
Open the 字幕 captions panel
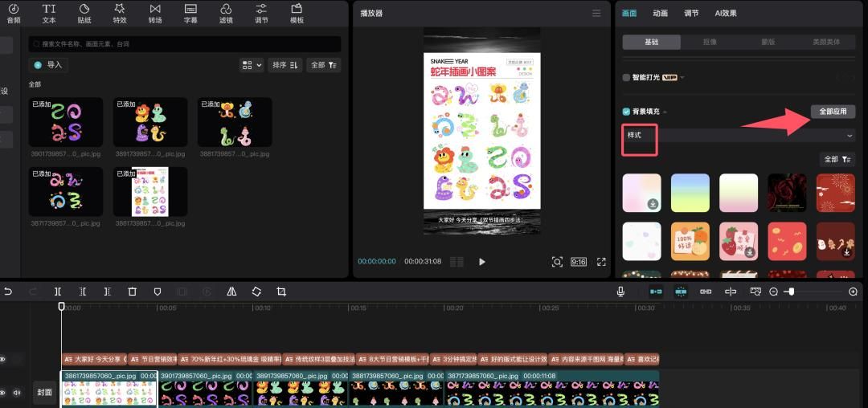pos(190,14)
